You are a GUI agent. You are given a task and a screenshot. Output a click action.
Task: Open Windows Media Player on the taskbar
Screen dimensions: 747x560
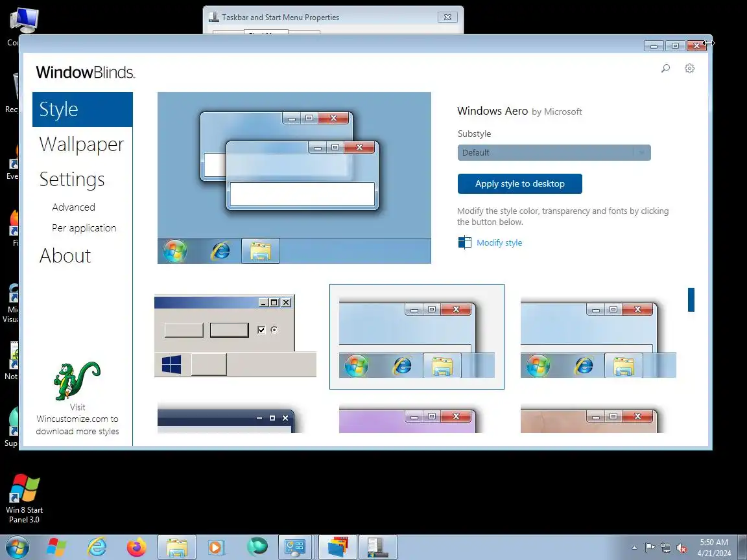click(x=217, y=547)
